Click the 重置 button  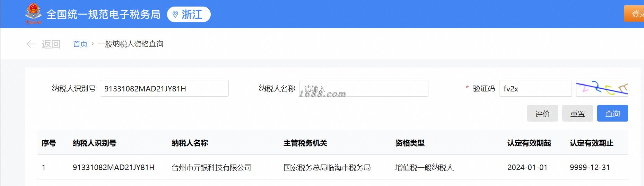click(x=577, y=113)
